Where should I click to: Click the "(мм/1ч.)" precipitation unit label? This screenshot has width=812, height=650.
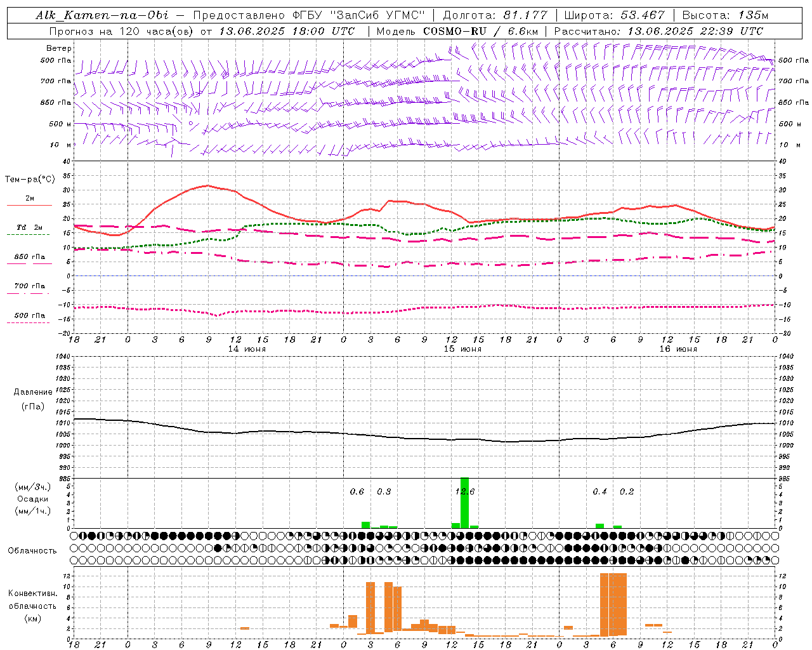(x=33, y=511)
